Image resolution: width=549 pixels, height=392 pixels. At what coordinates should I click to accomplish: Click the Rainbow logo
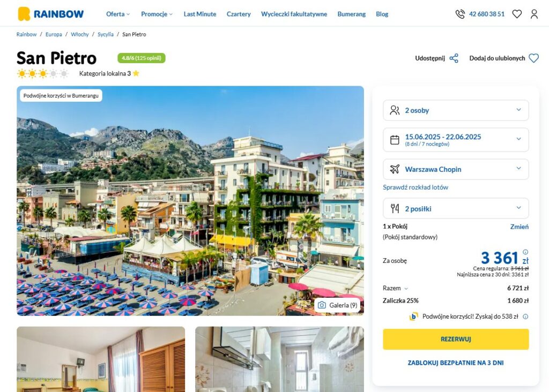tap(51, 14)
